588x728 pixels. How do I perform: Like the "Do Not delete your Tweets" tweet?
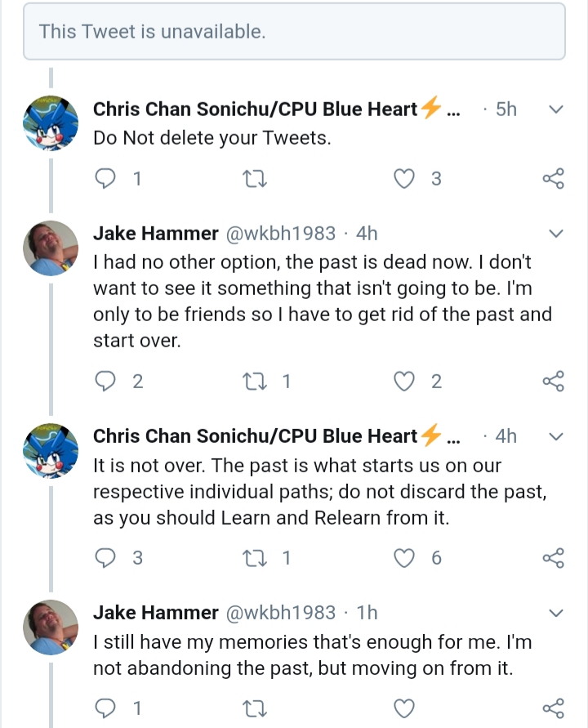coord(403,179)
